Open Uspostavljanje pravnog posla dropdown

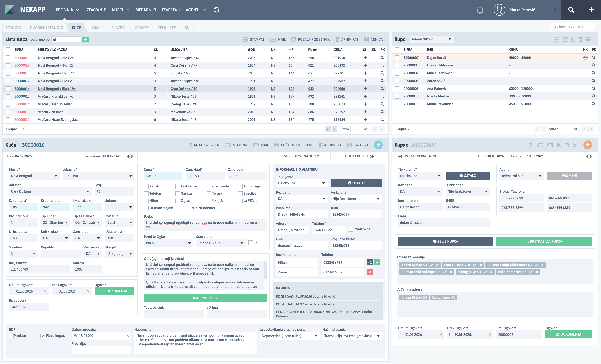click(x=289, y=336)
